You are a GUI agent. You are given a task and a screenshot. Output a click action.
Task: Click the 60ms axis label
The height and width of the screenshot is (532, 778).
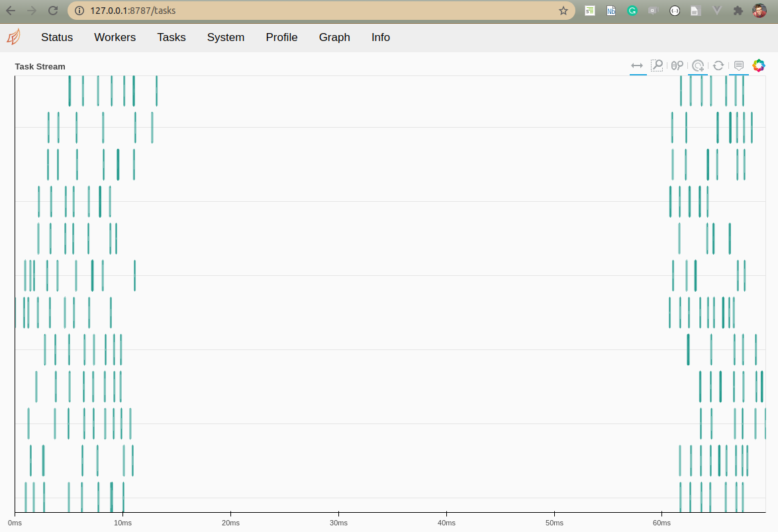[x=661, y=523]
